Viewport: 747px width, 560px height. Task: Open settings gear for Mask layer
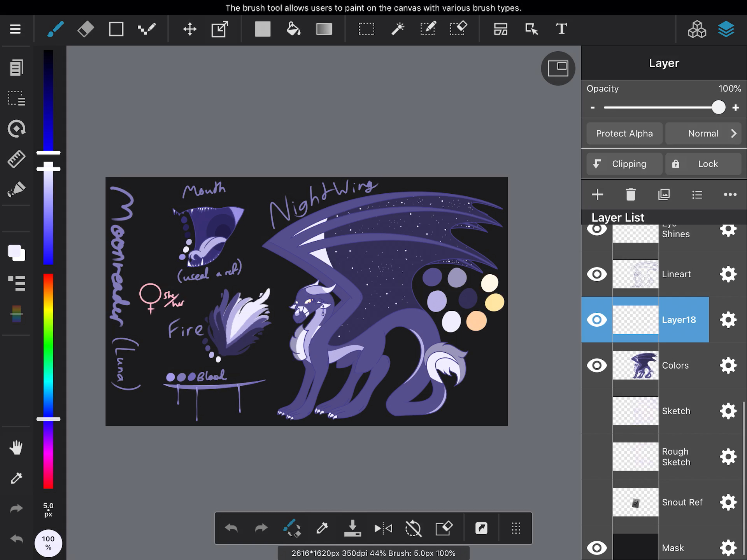coord(728,548)
